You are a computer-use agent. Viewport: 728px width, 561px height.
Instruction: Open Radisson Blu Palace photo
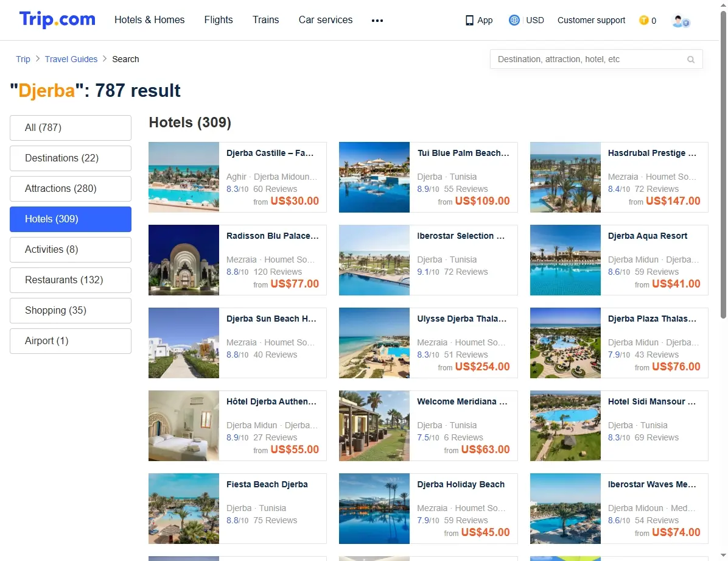pyautogui.click(x=184, y=260)
